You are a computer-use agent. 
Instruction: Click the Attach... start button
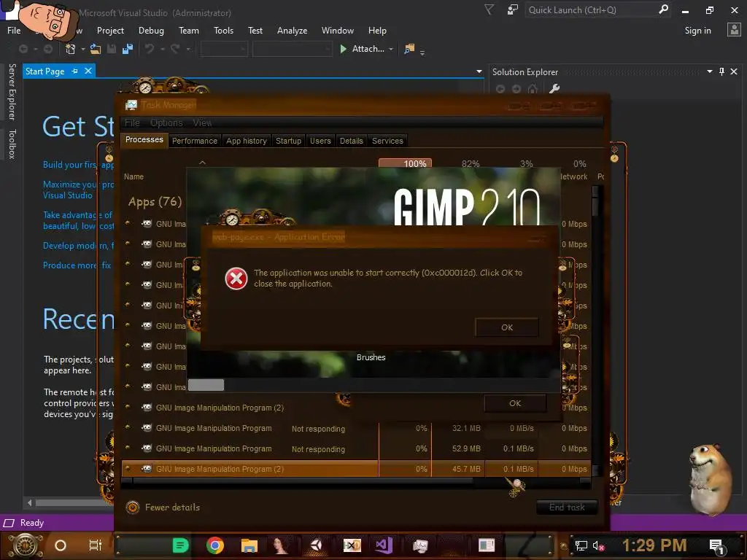362,49
